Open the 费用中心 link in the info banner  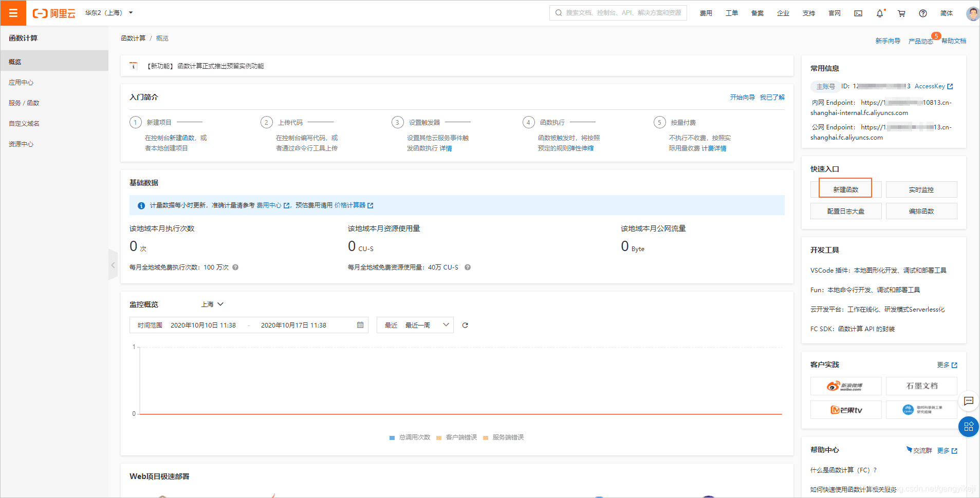[273, 205]
